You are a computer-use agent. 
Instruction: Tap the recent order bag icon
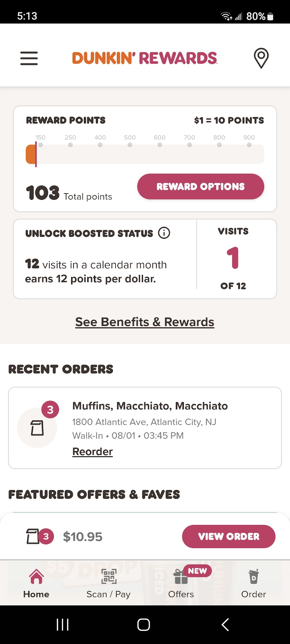[x=37, y=428]
